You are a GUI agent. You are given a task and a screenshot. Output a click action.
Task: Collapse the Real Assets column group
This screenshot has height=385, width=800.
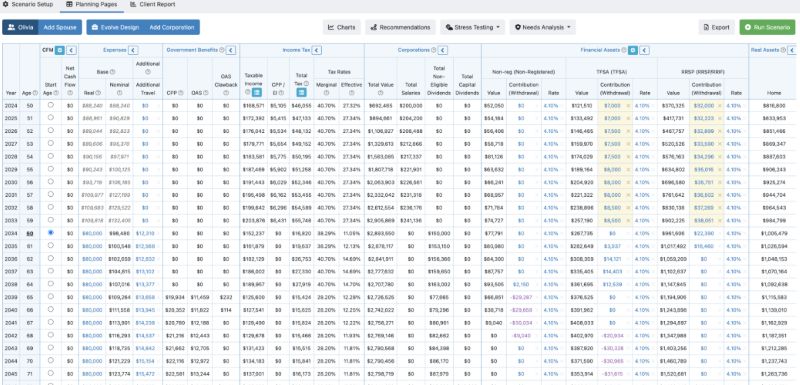click(792, 50)
